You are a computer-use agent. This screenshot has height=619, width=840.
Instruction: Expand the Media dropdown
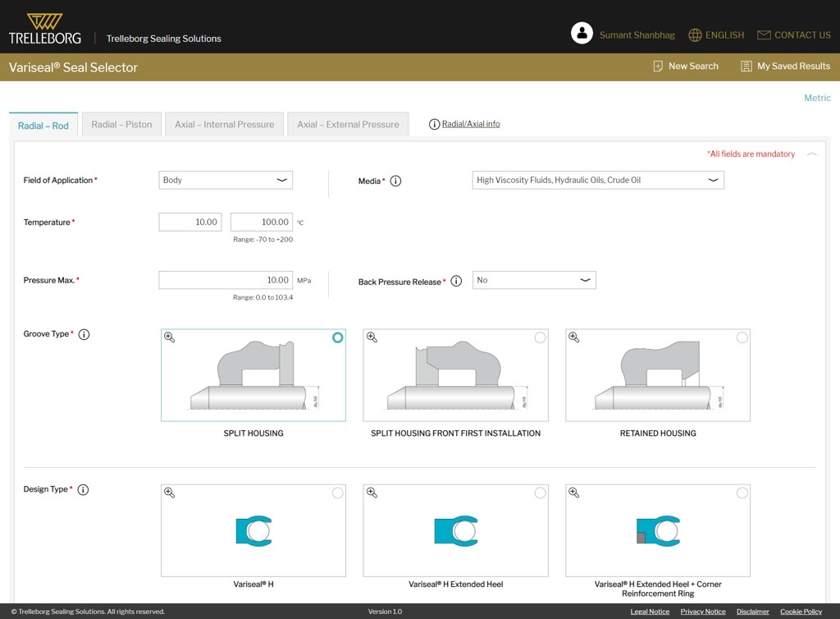point(597,181)
